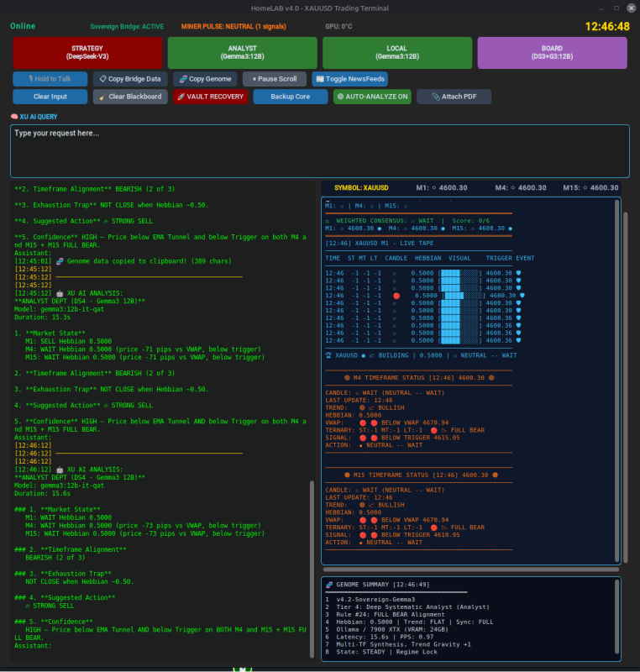Click the brain icon beside XU AI QUERY

tap(14, 117)
